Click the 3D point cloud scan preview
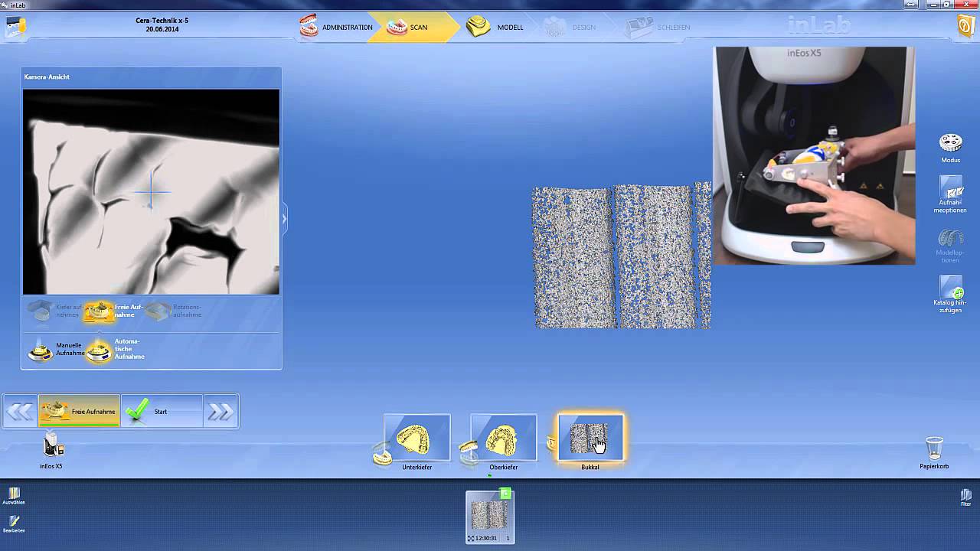Viewport: 980px width, 551px height. (x=622, y=256)
